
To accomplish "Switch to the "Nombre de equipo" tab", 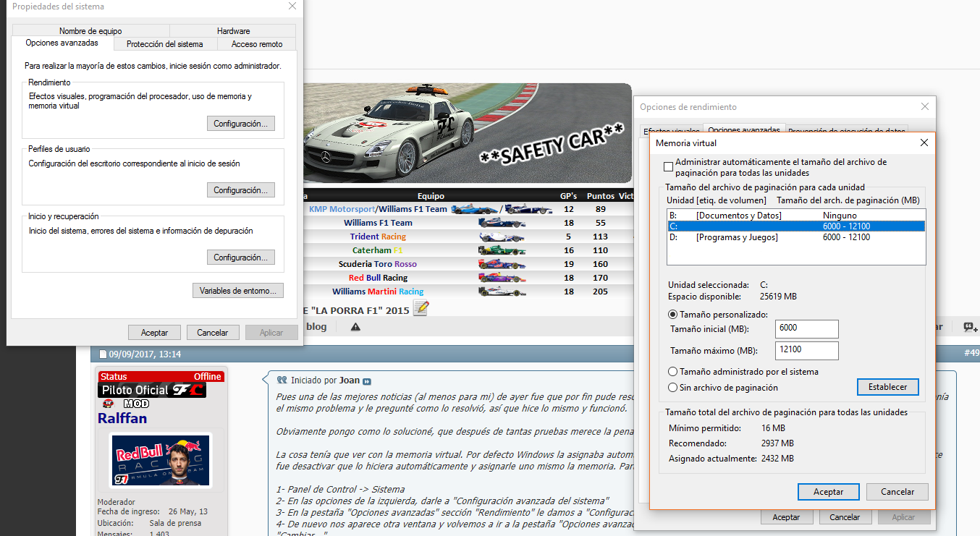I will 90,31.
